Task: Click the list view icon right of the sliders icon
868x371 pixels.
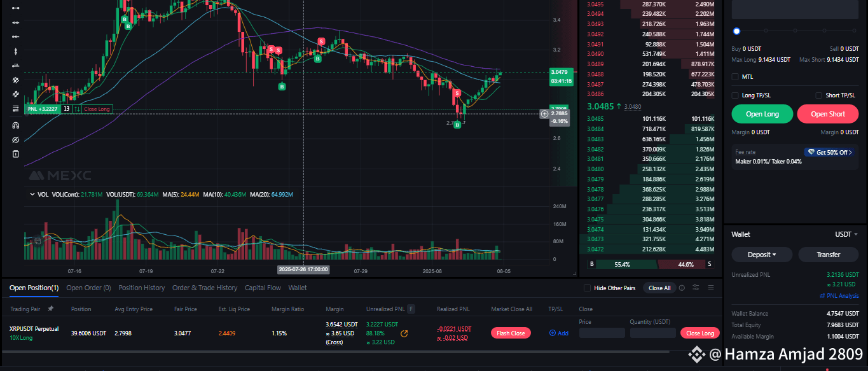Action: (711, 288)
